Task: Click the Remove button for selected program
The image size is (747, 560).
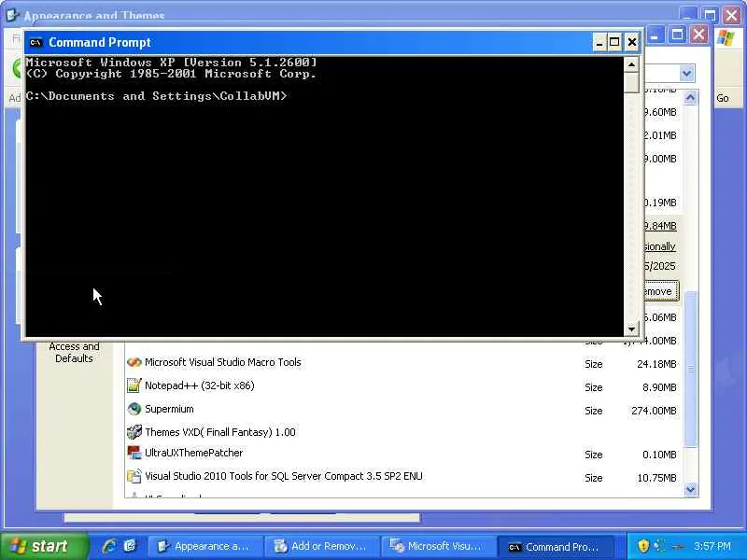Action: (660, 291)
